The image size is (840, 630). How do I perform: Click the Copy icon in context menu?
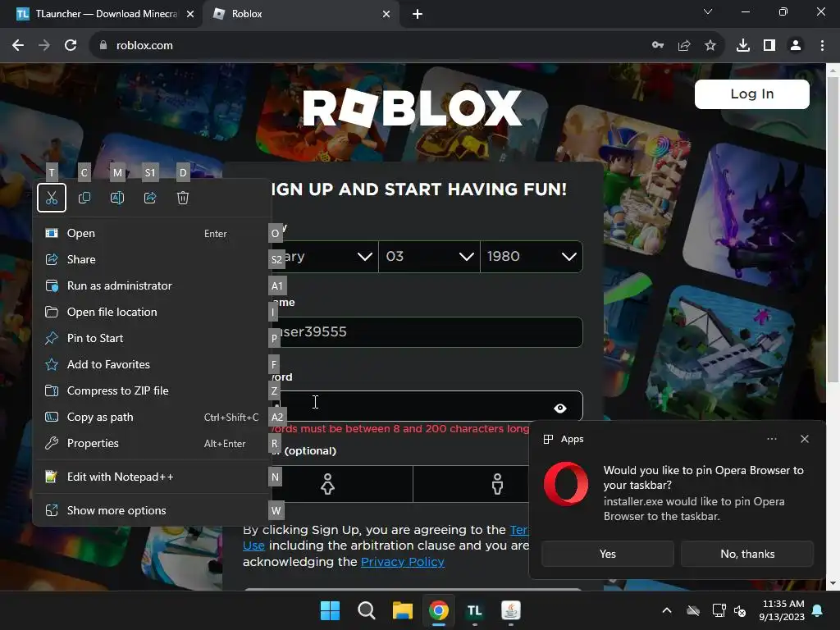point(84,198)
